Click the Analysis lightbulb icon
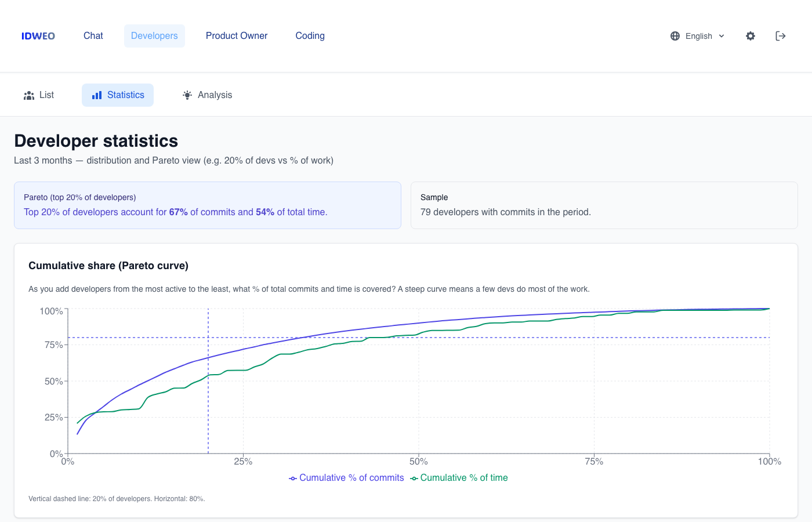The width and height of the screenshot is (812, 522). [x=187, y=95]
